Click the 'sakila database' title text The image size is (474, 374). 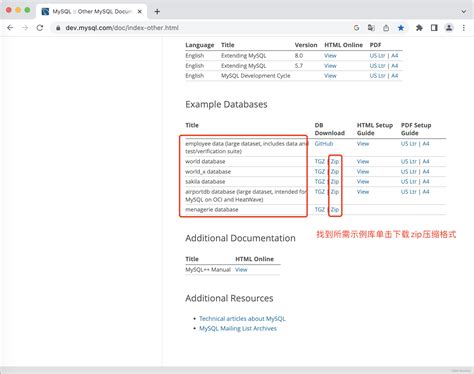click(x=205, y=182)
